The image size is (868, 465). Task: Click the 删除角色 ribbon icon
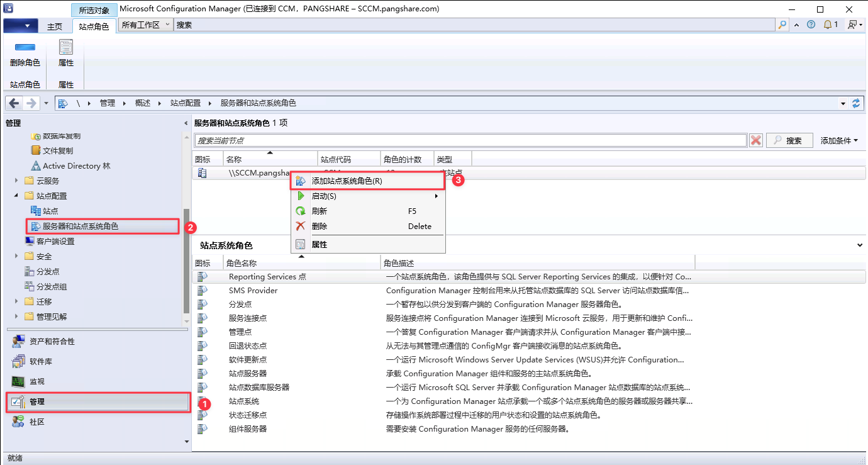[x=25, y=47]
